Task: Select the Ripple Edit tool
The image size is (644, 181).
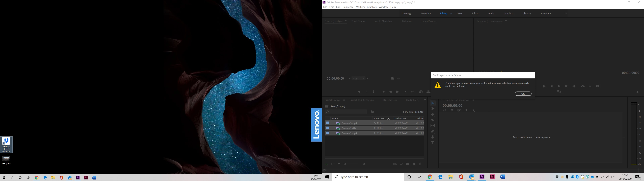Action: (433, 114)
